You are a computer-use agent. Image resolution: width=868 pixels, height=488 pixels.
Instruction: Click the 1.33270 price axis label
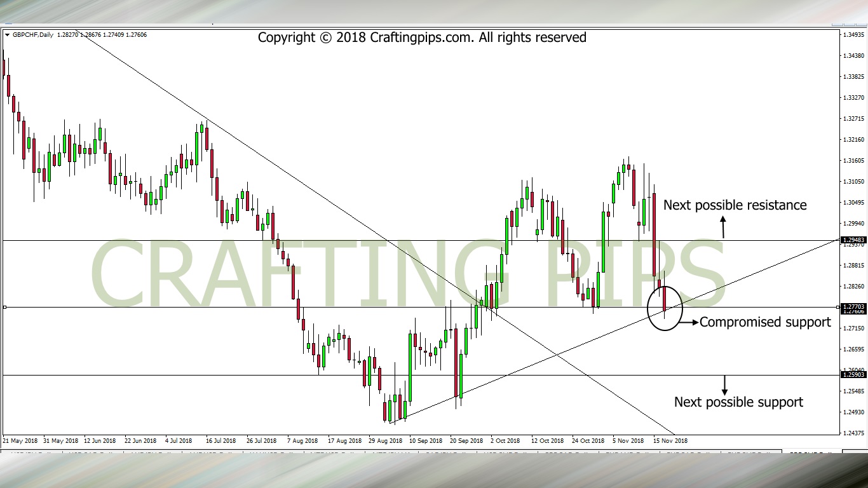click(855, 97)
